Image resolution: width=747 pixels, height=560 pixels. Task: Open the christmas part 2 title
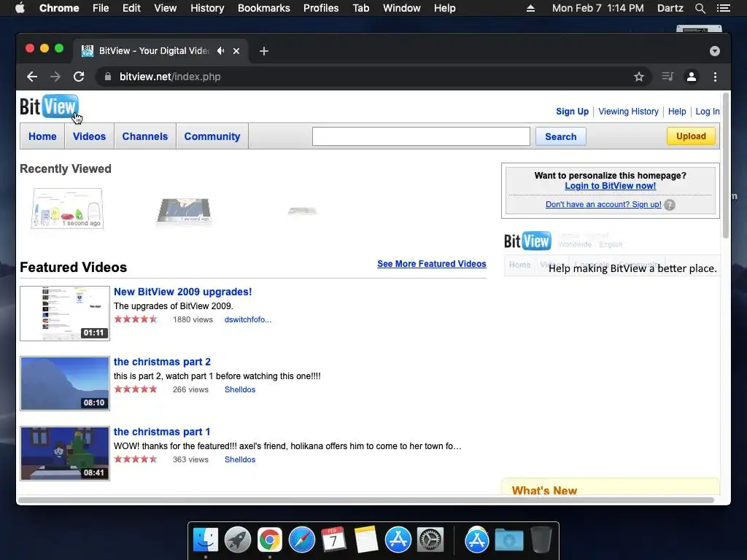pyautogui.click(x=162, y=362)
